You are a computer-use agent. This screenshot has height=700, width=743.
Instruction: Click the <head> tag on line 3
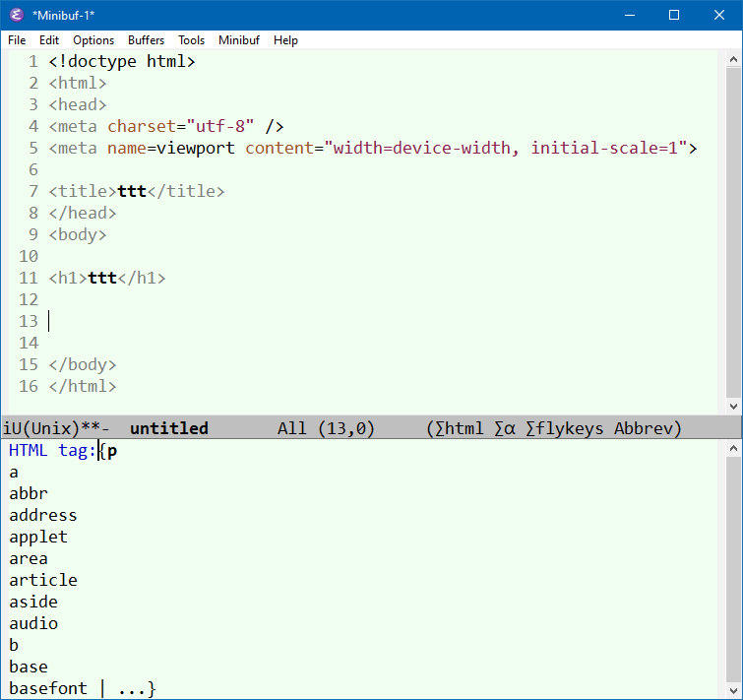pyautogui.click(x=78, y=104)
